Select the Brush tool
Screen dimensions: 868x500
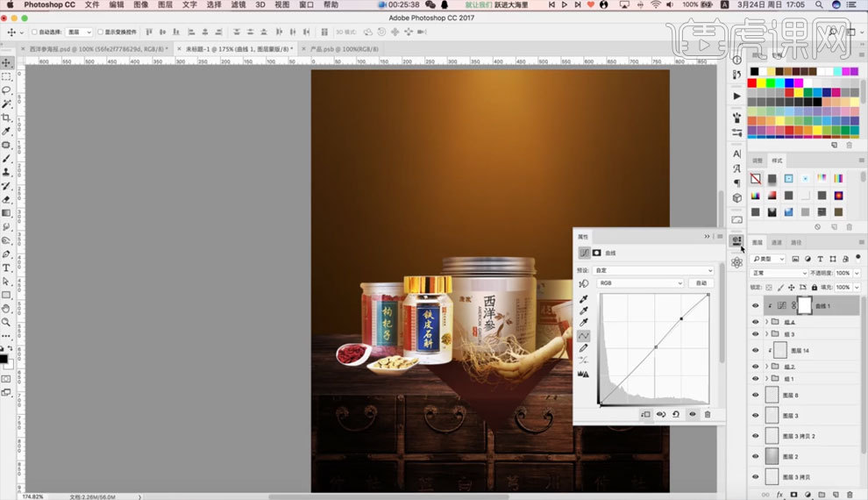tap(6, 159)
